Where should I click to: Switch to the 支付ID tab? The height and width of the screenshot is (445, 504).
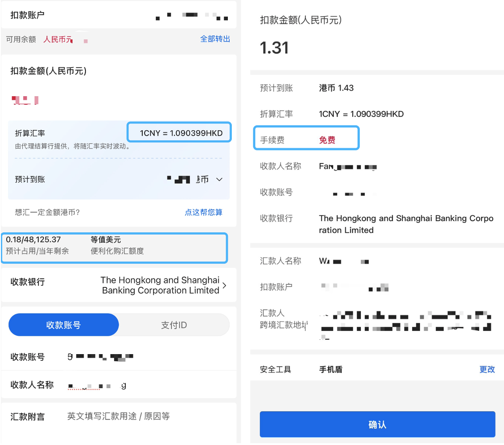click(174, 325)
